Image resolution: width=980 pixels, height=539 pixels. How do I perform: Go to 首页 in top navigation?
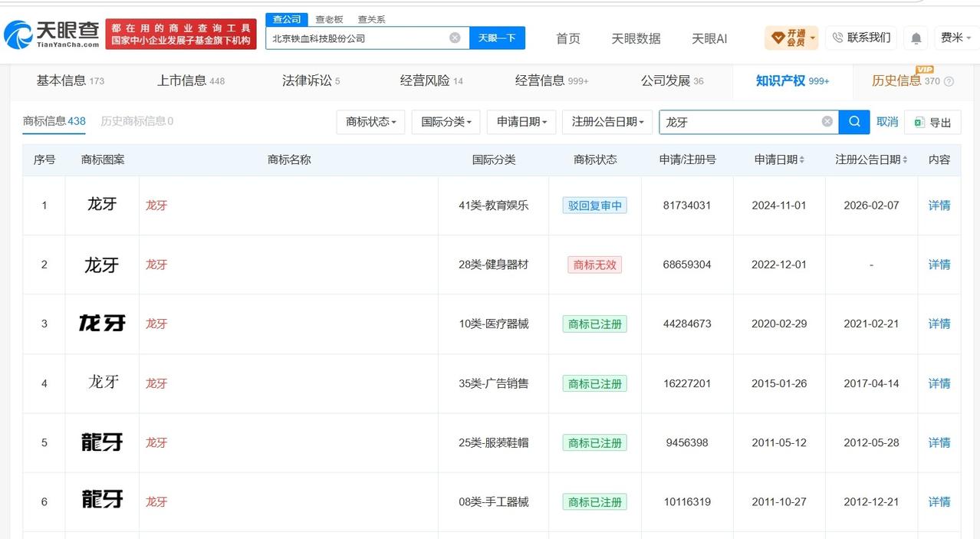[x=568, y=38]
